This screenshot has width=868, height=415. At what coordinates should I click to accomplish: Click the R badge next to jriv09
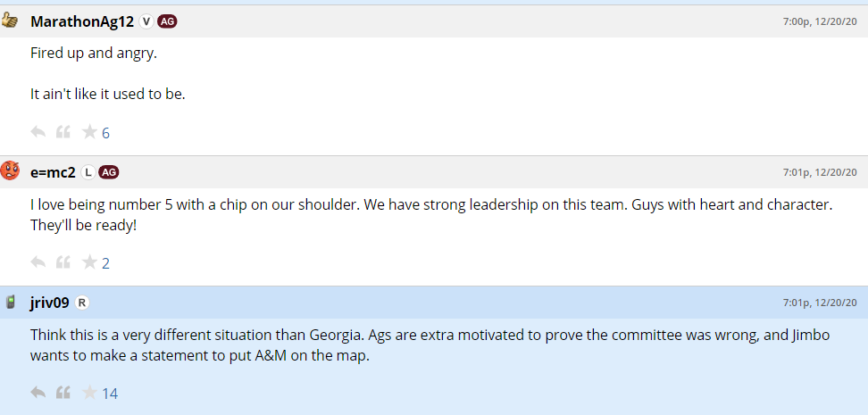pyautogui.click(x=82, y=303)
